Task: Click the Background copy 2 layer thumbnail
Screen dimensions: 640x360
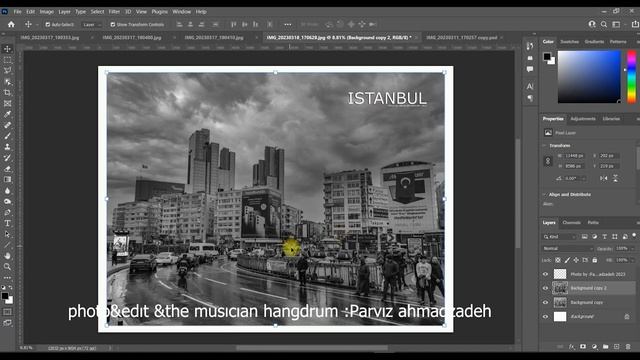Action: [560, 288]
